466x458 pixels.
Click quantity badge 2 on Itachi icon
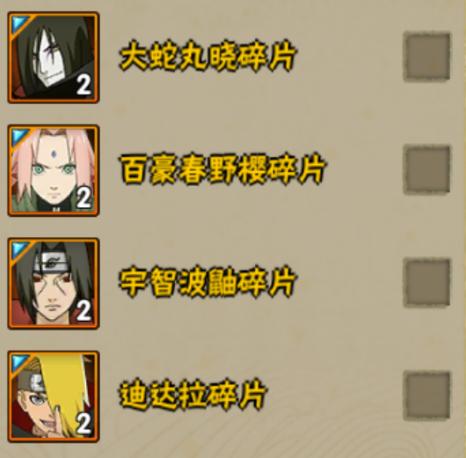pyautogui.click(x=84, y=311)
